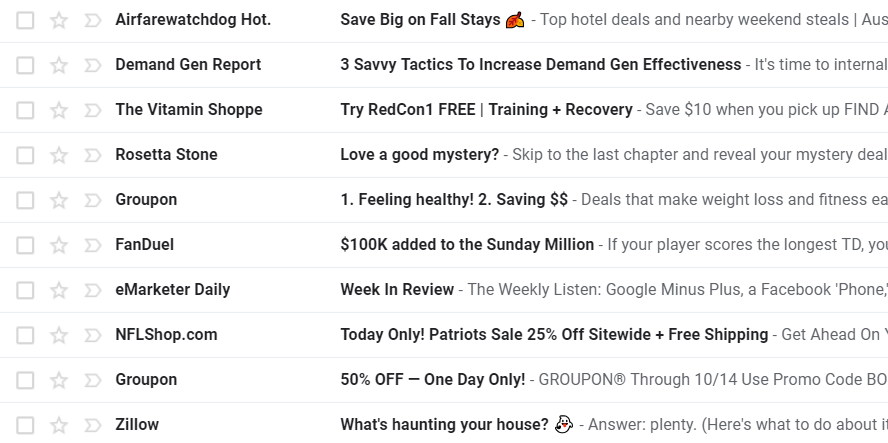Viewport: 888px width, 443px height.
Task: Open Groupon's '50% OFF — One Day Only!' email
Action: [x=432, y=380]
